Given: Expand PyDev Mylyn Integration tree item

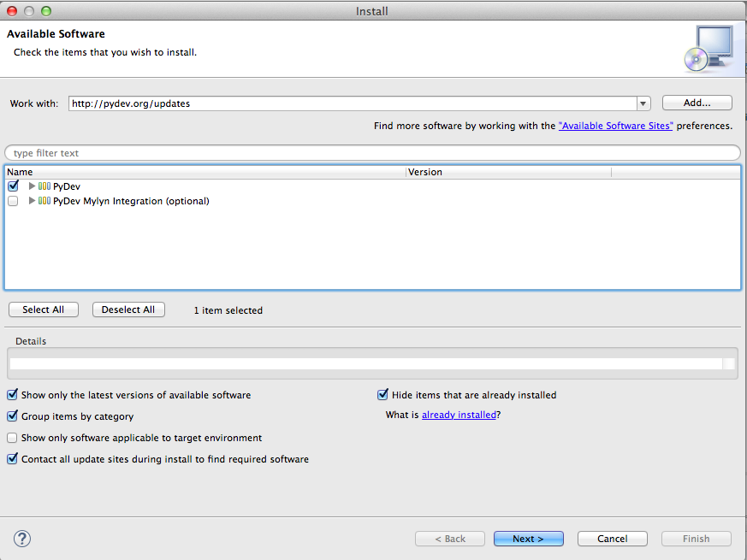Looking at the screenshot, I should pyautogui.click(x=32, y=201).
